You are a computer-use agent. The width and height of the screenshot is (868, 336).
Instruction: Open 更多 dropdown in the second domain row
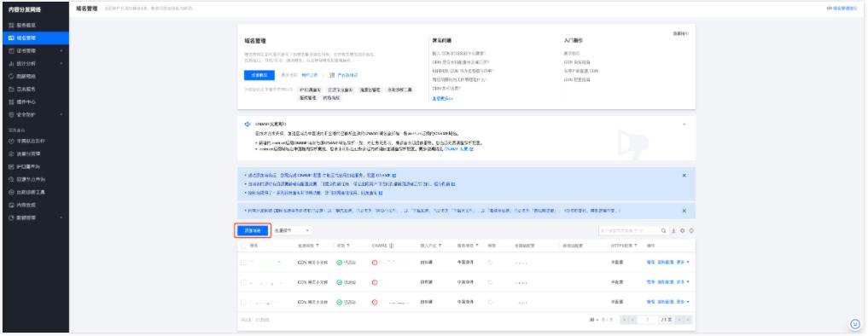pos(683,282)
